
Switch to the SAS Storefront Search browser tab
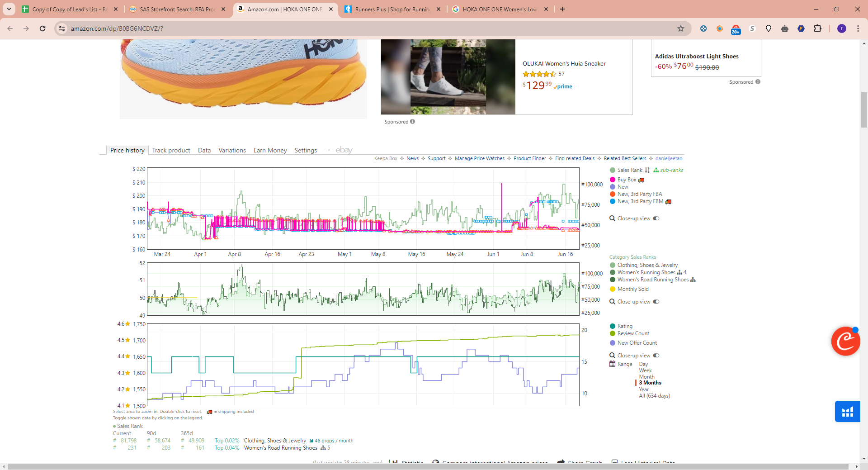click(x=177, y=9)
